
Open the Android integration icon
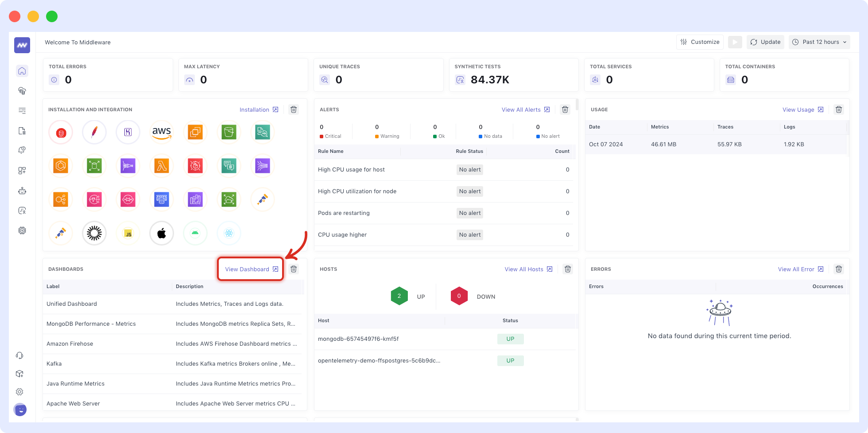tap(195, 233)
